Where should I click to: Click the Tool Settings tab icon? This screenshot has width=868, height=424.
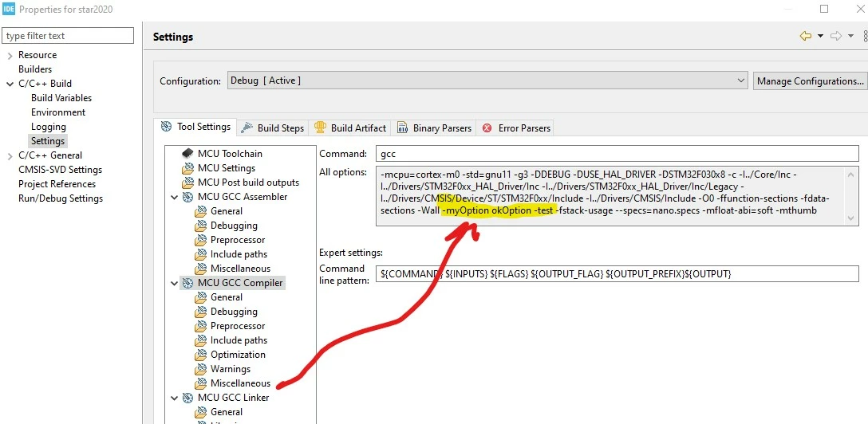click(x=166, y=127)
